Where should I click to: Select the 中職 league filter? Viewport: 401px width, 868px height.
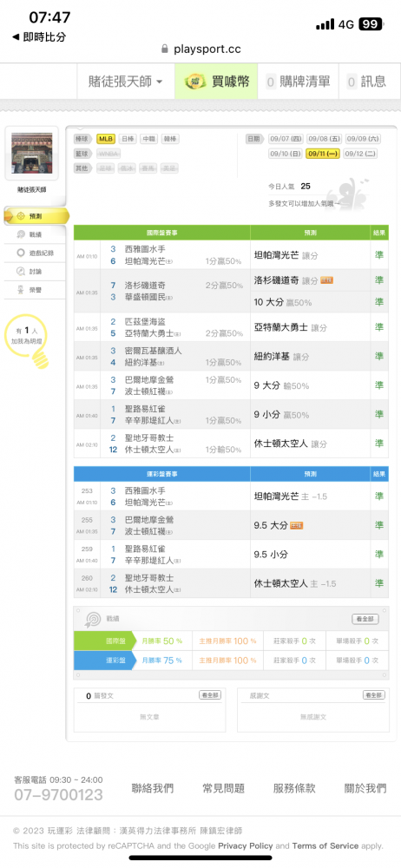click(x=148, y=139)
